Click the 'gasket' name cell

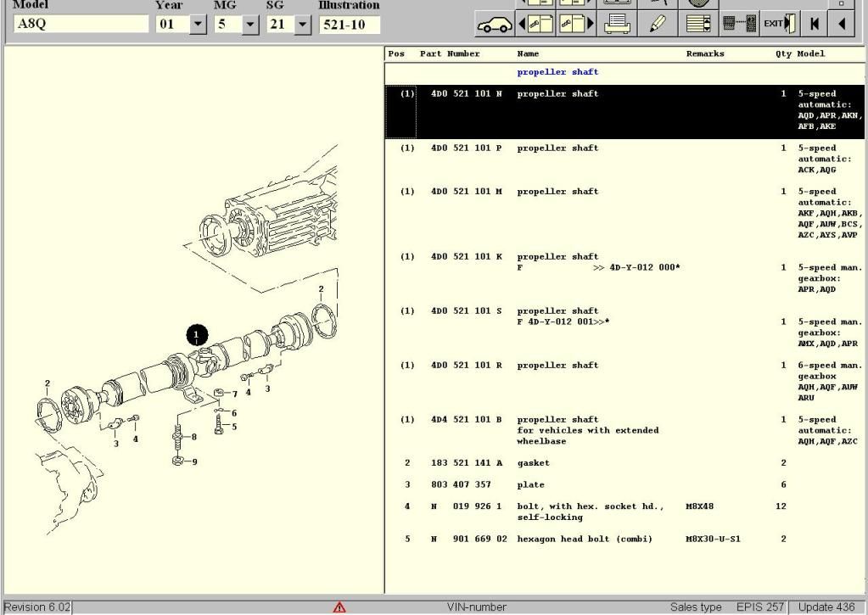pyautogui.click(x=533, y=463)
